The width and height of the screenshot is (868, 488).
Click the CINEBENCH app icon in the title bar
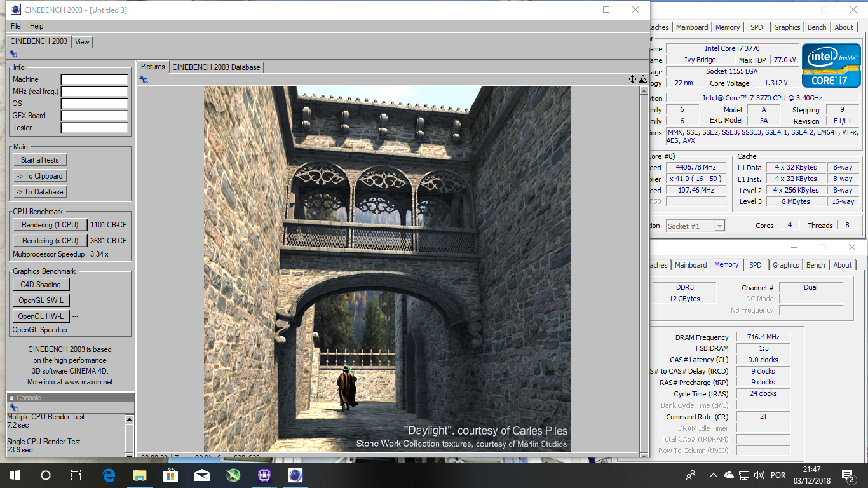coord(15,10)
